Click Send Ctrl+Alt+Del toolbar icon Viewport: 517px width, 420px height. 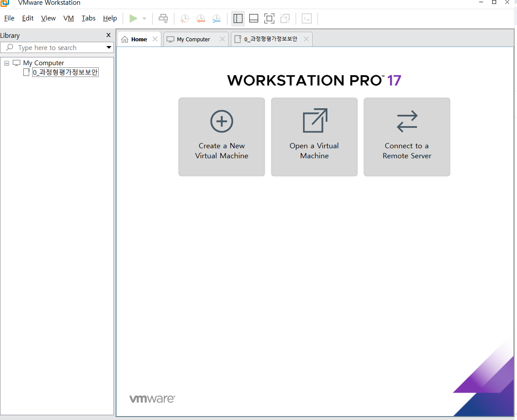click(163, 18)
